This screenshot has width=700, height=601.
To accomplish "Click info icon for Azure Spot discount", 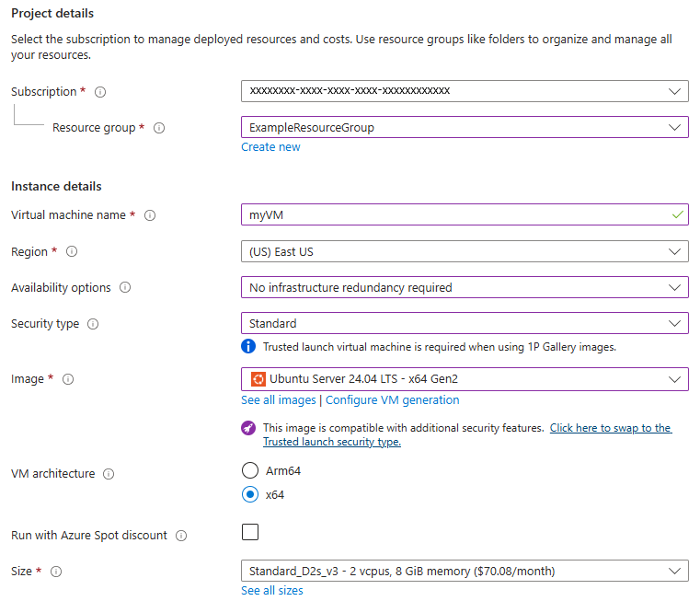I will 181,536.
